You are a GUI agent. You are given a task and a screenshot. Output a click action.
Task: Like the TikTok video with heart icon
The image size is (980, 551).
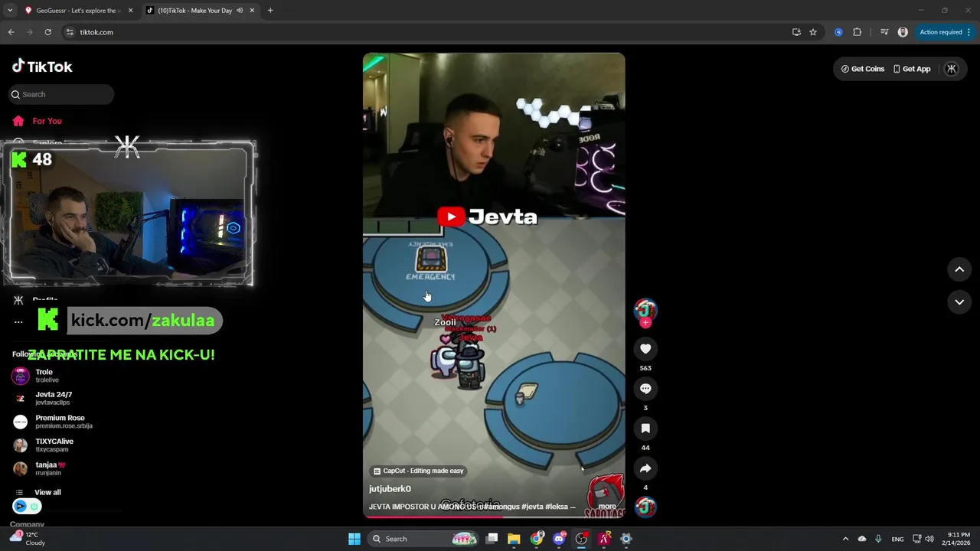645,349
